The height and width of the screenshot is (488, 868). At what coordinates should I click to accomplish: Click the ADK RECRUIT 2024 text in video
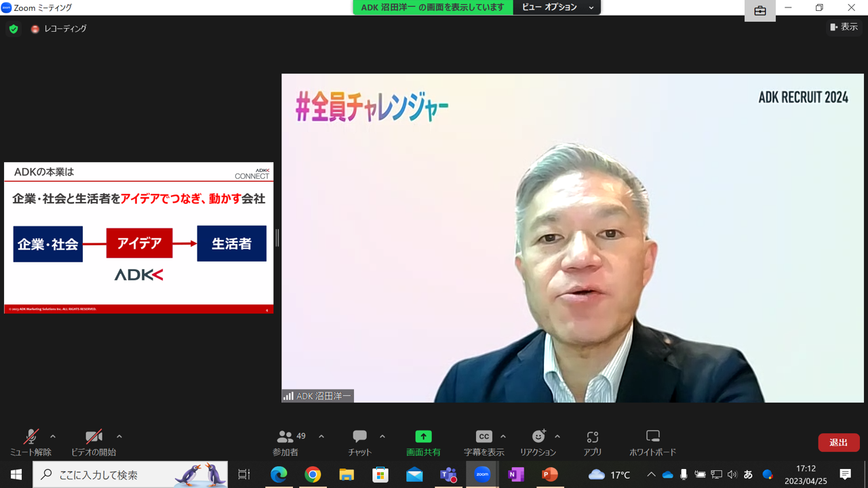coord(803,98)
